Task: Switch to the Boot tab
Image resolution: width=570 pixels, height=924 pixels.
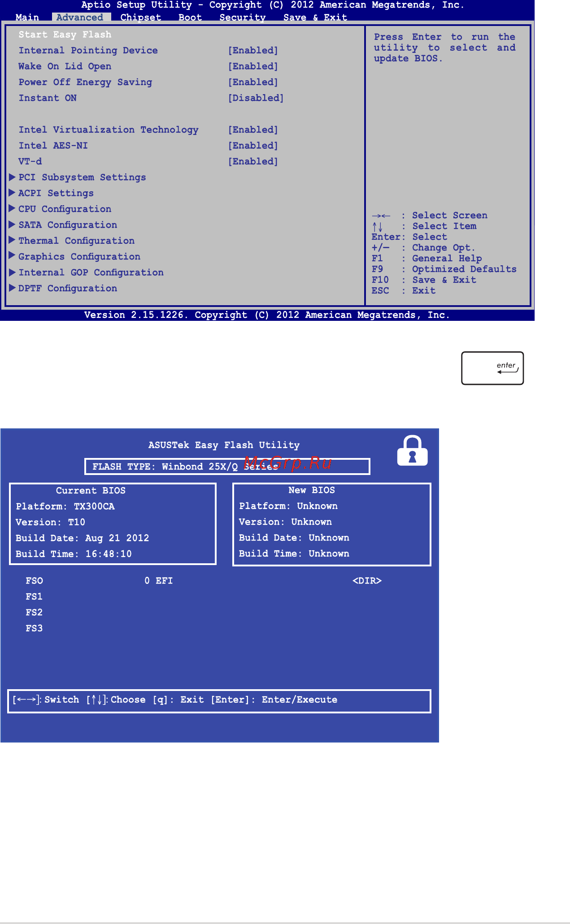Action: coord(190,17)
